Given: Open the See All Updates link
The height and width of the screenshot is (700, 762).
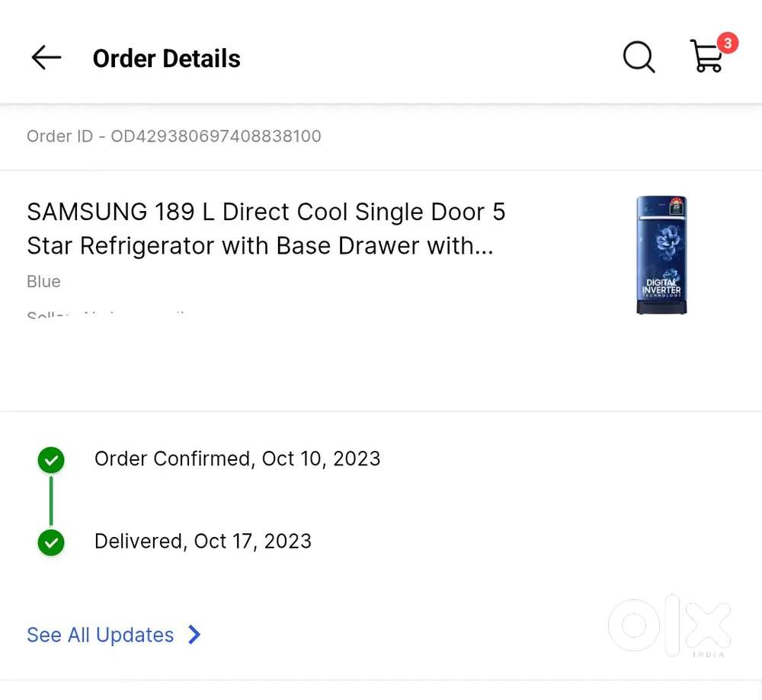Looking at the screenshot, I should (101, 635).
